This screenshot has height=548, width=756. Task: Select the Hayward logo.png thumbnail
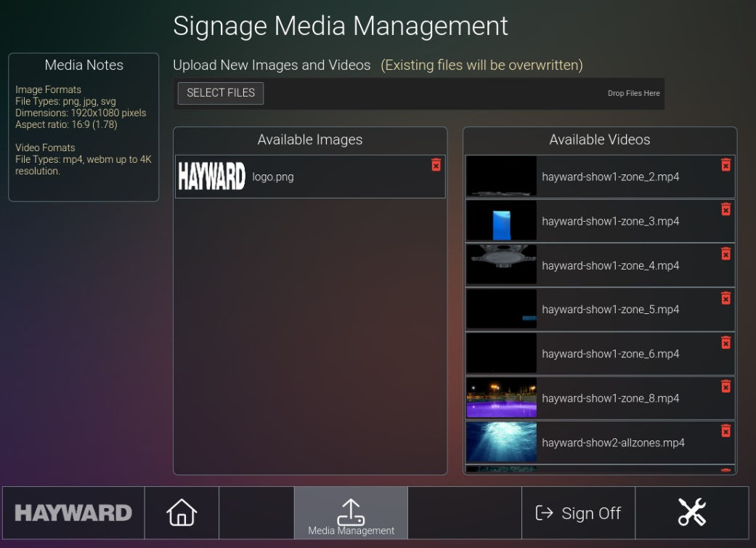click(211, 176)
